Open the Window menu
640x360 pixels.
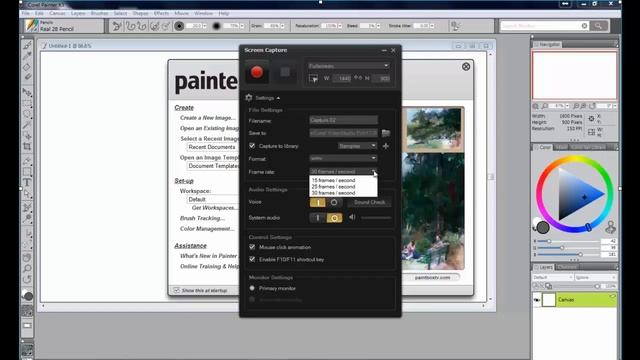203,13
